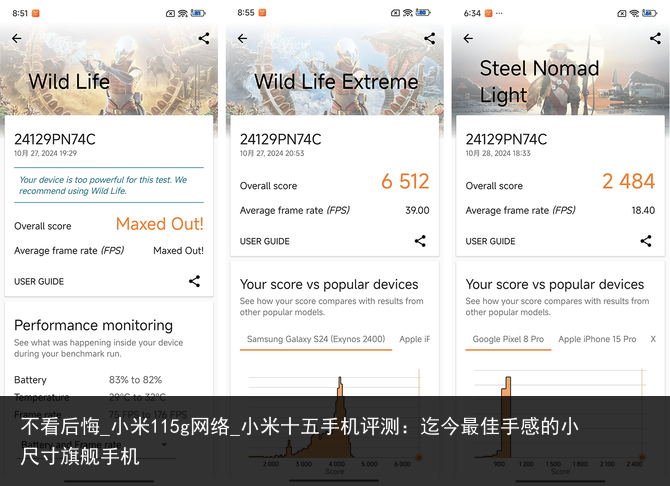The width and height of the screenshot is (670, 486).
Task: Click the date 10月 27, 2024 19:29
Action: tap(45, 153)
